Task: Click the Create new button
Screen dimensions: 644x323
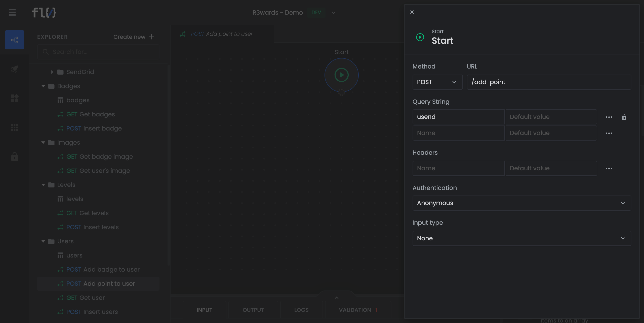Action: tap(134, 37)
